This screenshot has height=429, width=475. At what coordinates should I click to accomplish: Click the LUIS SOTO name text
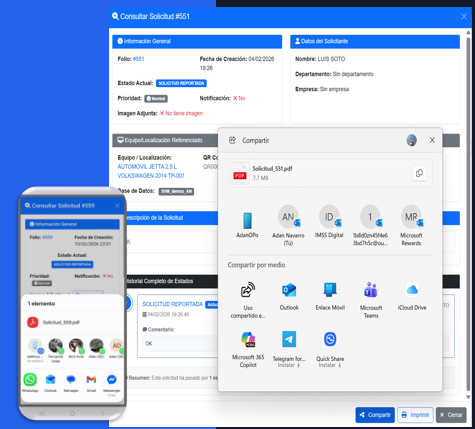pos(331,59)
